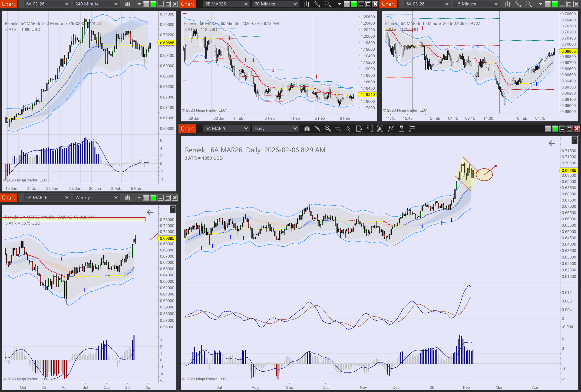Click scroll-back arrow on Weekly chart
Viewport: 581px width, 392px height.
tap(150, 213)
